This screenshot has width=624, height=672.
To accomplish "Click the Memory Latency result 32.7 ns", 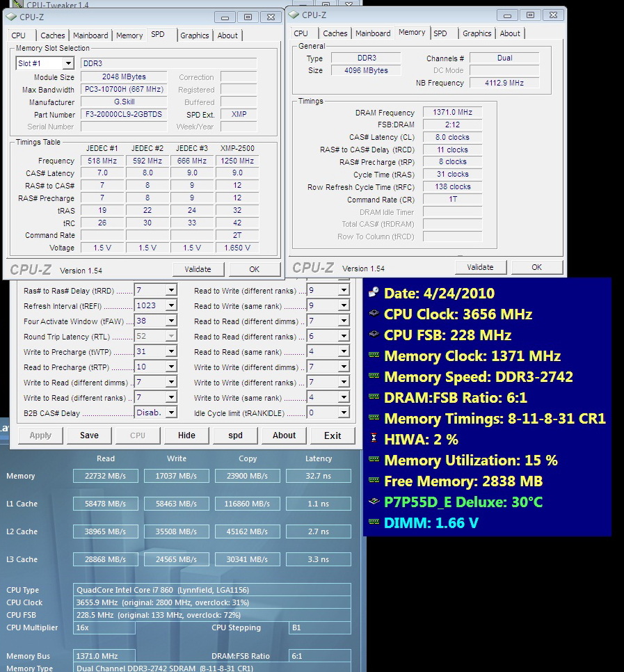I will (319, 476).
